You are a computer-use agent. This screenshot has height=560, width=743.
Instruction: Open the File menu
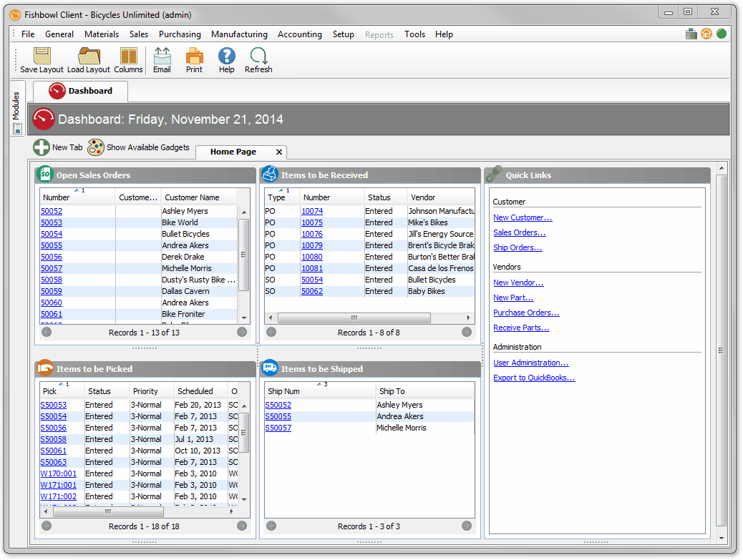click(x=28, y=34)
